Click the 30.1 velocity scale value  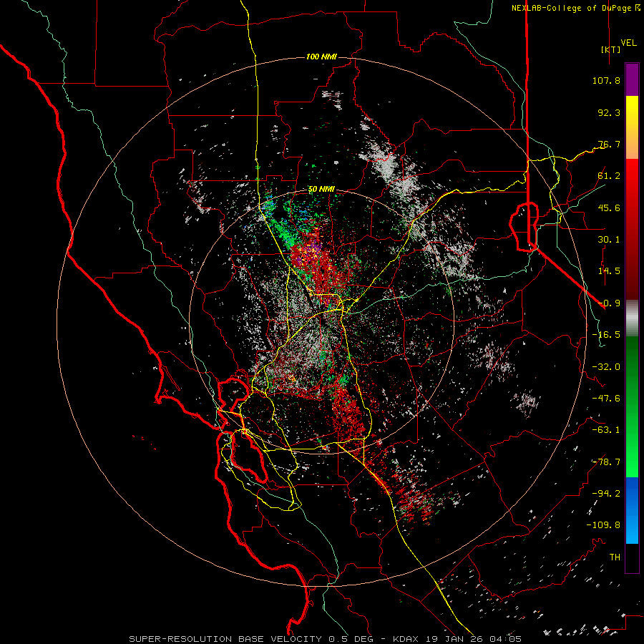pos(609,240)
